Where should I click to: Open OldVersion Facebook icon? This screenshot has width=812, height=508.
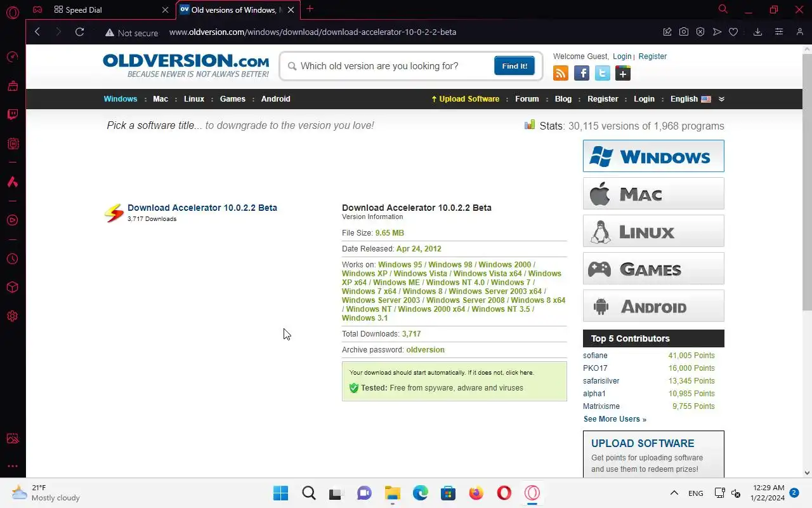coord(582,73)
